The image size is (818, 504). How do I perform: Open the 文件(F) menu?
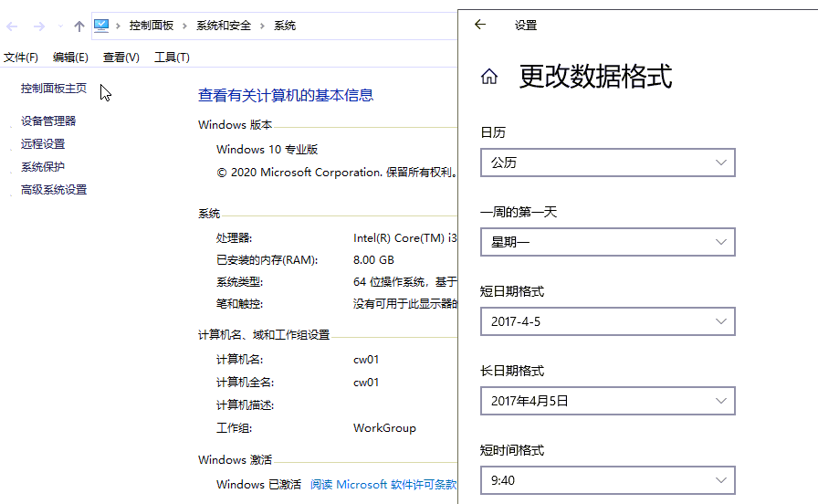(21, 58)
